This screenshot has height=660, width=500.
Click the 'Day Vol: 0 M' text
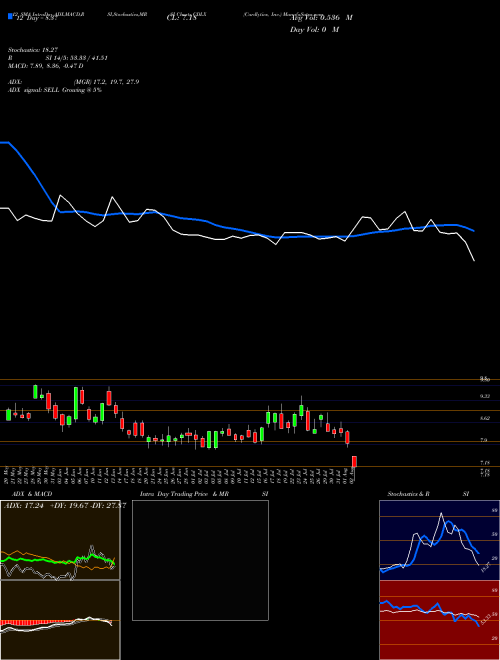point(314,30)
